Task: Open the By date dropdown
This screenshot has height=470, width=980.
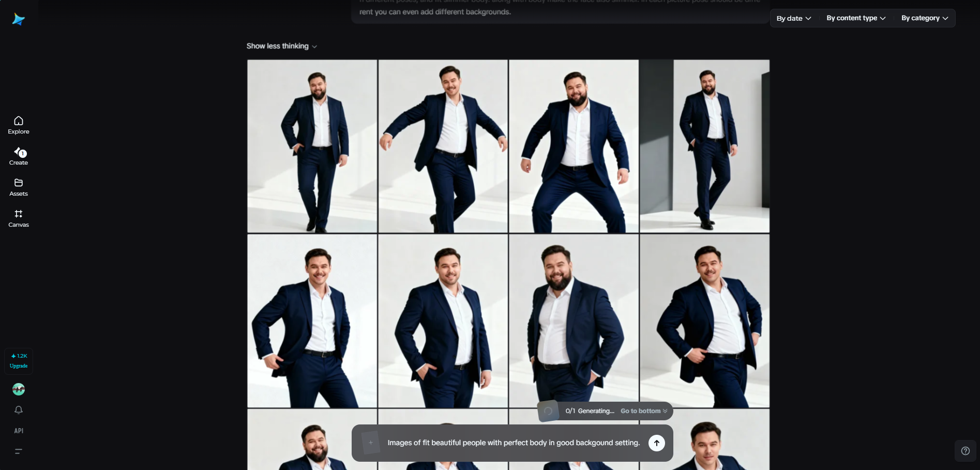Action: click(793, 18)
